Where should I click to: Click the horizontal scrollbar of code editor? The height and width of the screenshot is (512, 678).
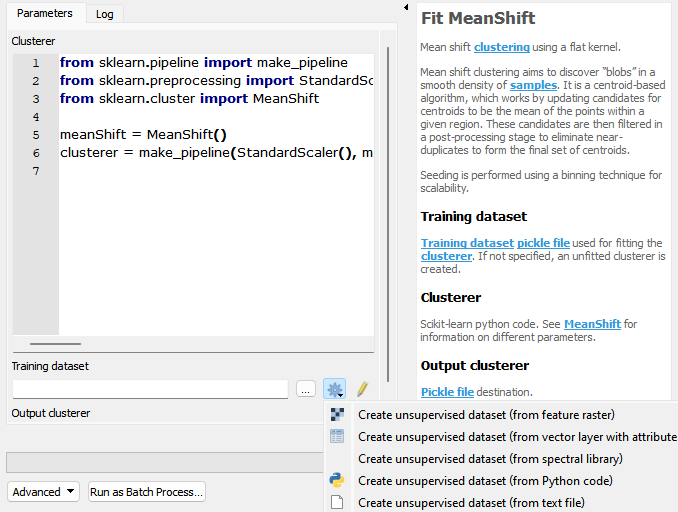point(55,344)
